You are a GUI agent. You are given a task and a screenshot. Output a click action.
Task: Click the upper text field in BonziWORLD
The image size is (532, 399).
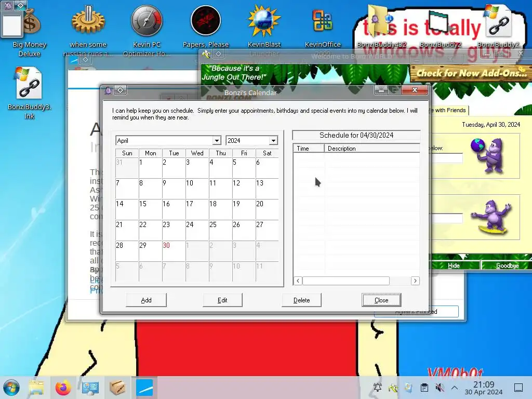click(447, 158)
